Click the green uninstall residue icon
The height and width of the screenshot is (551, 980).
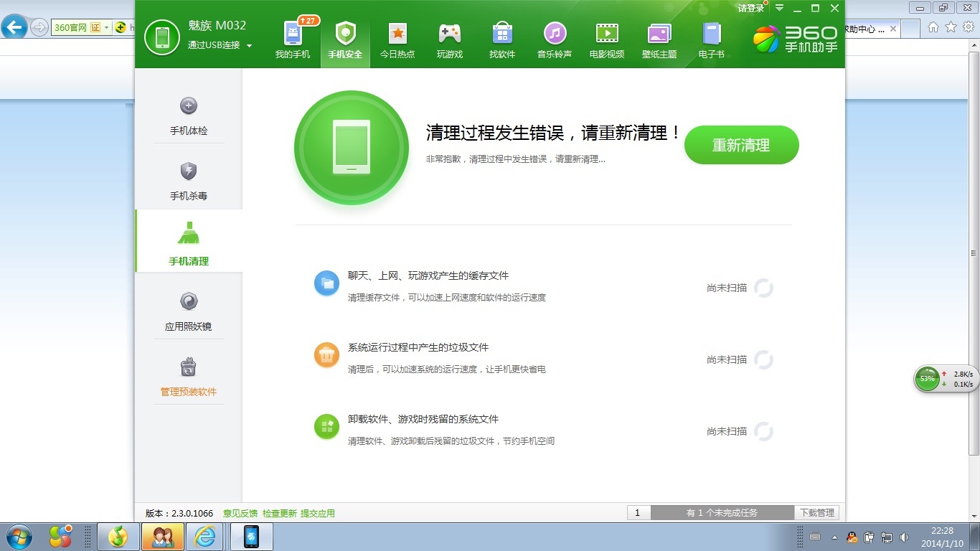click(326, 427)
